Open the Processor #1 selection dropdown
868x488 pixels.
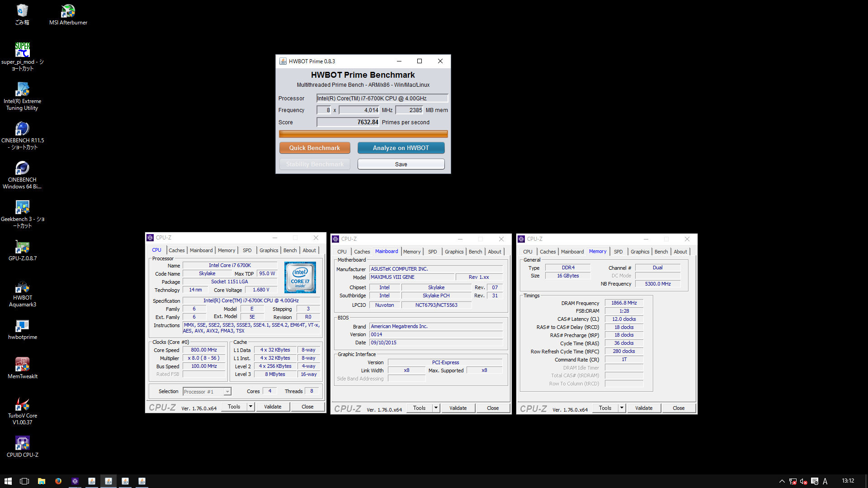point(207,392)
